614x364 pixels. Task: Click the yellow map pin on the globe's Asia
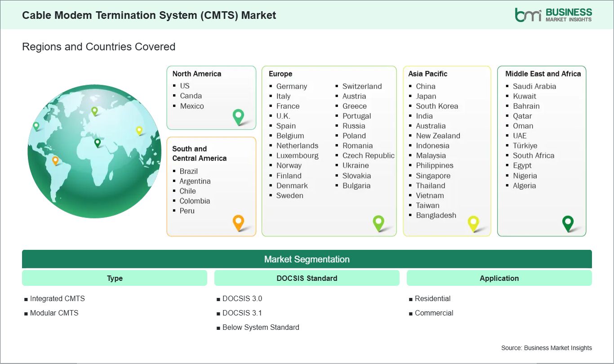coord(139,130)
